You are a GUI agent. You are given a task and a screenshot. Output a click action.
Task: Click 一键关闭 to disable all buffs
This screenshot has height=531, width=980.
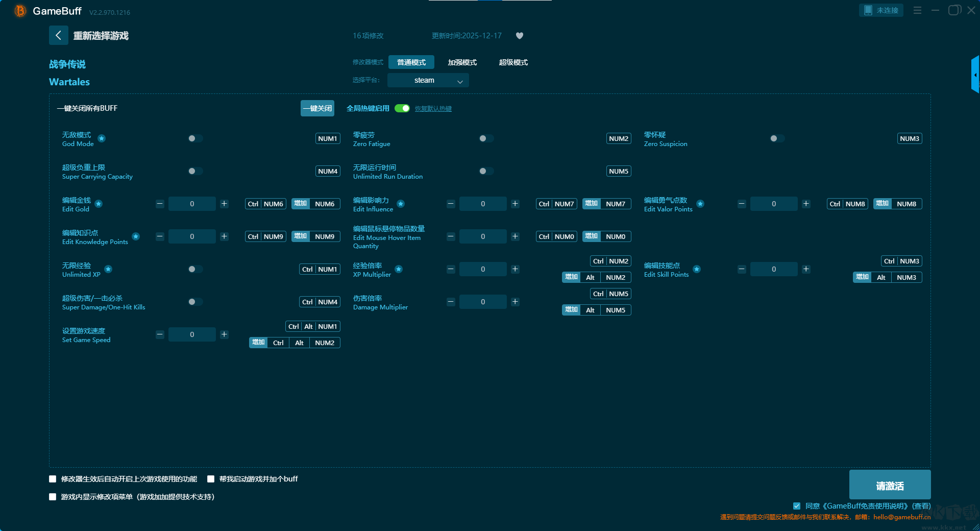317,108
